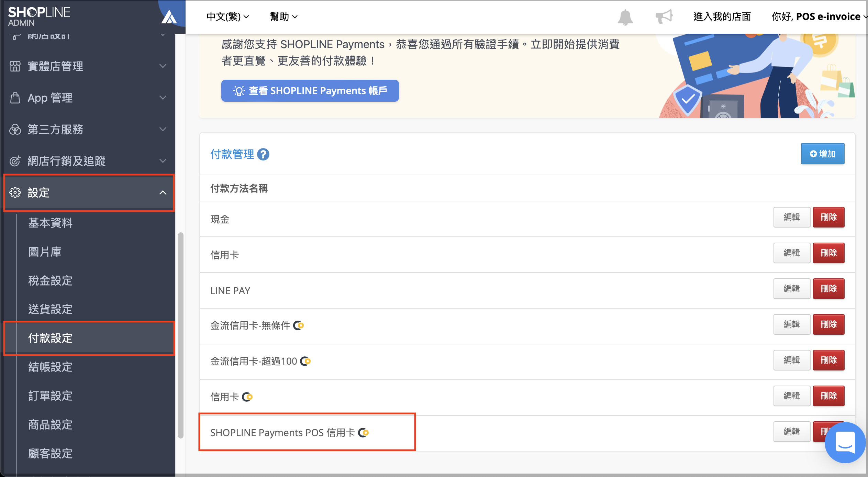Click the SHOPLINE Admin logo
The width and height of the screenshot is (868, 477).
39,16
